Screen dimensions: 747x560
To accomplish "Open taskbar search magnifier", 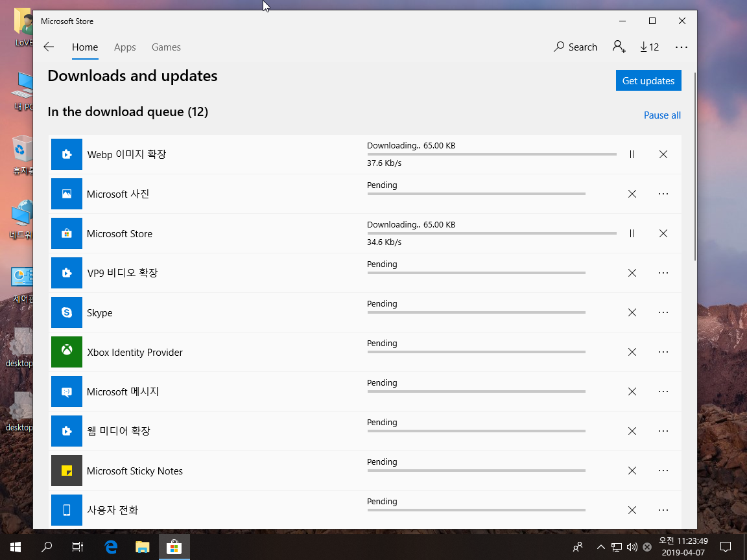I will [47, 547].
